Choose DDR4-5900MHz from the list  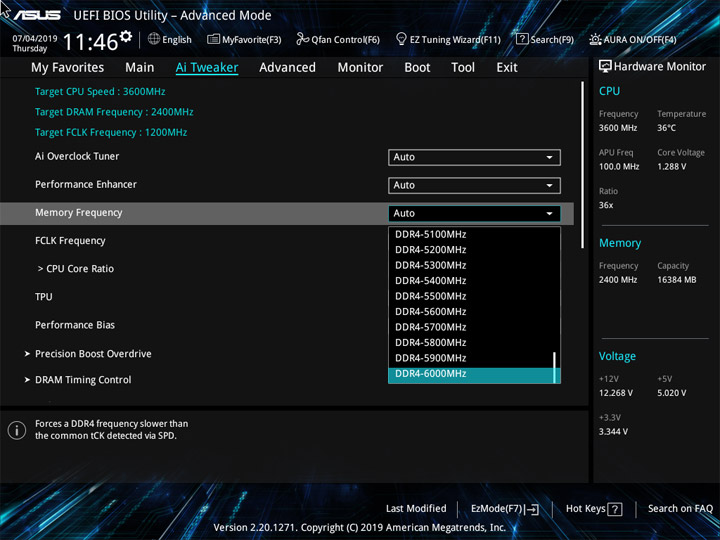471,358
